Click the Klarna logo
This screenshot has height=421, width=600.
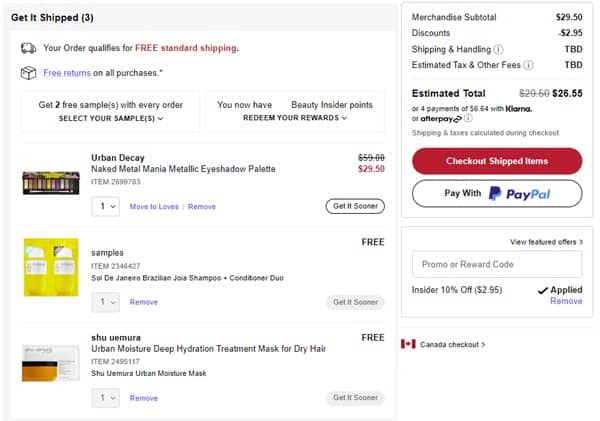click(x=518, y=107)
